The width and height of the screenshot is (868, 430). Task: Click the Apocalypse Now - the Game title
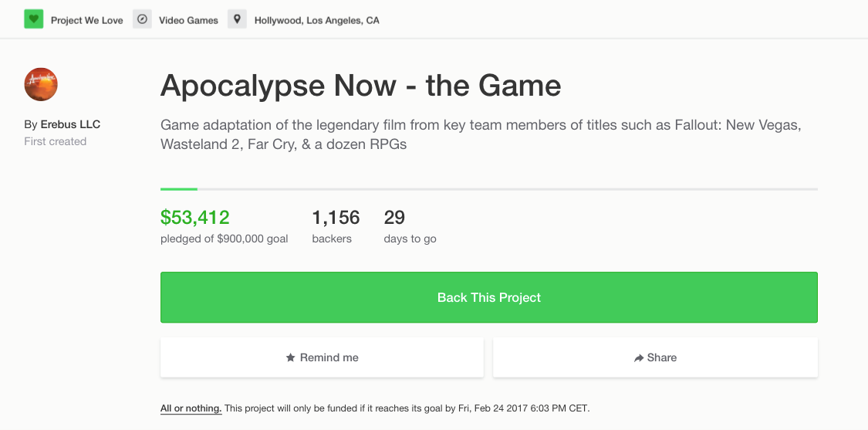pyautogui.click(x=360, y=86)
